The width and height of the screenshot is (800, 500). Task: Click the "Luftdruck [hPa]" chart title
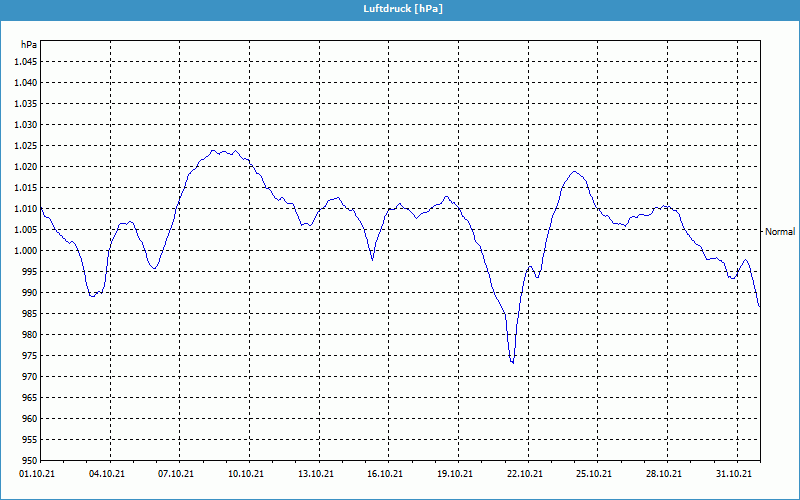(x=402, y=8)
